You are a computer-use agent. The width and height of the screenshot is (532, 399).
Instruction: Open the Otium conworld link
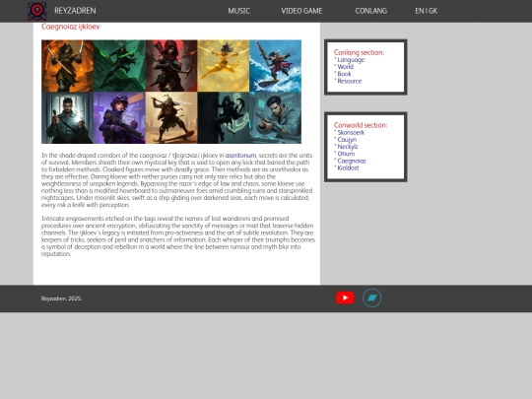346,154
